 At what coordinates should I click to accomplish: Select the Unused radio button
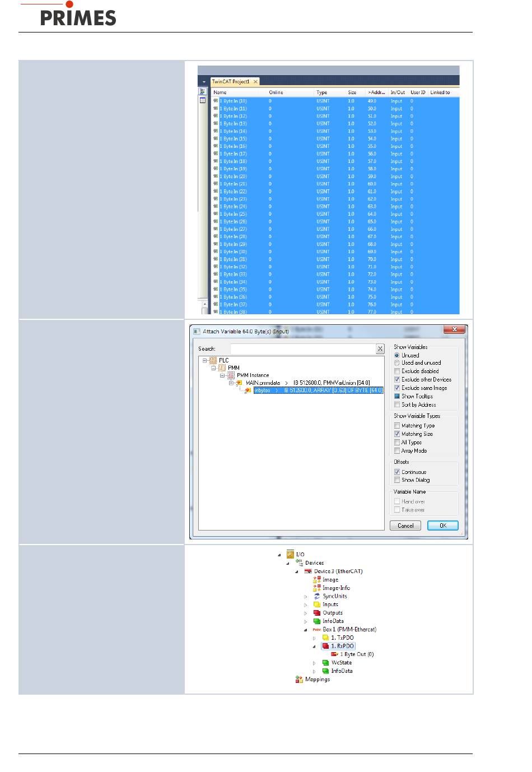tap(397, 355)
